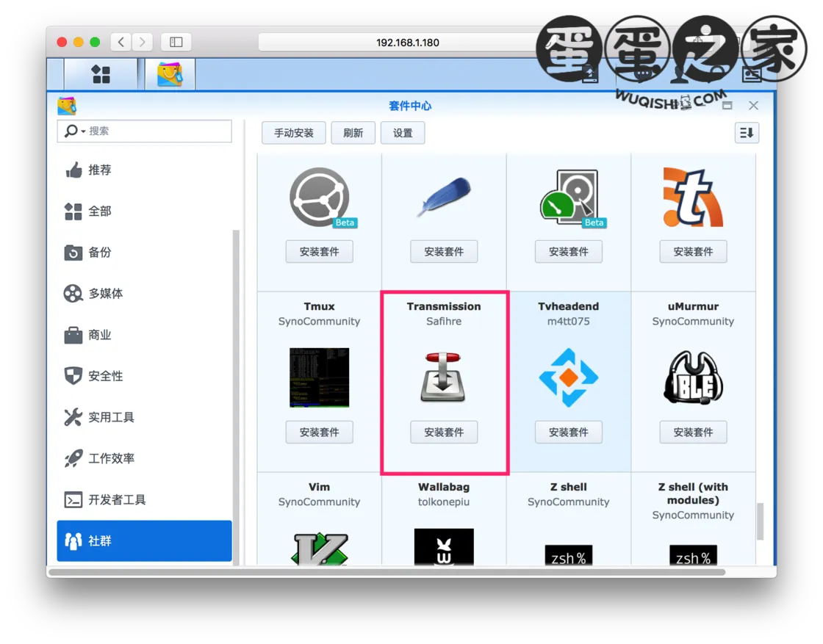Screen dimensions: 823x644
Task: Click the horizontal scrollbar at window bottom
Action: tap(387, 573)
